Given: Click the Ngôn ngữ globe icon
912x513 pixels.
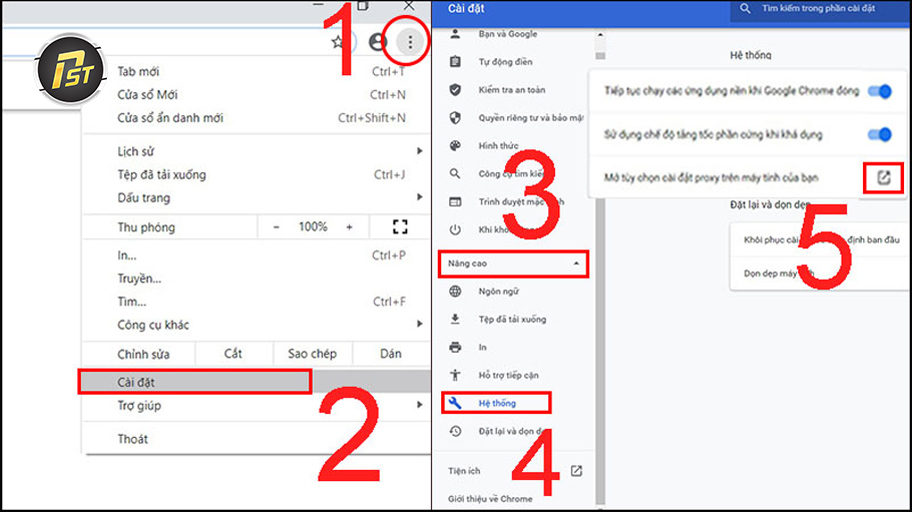Looking at the screenshot, I should click(455, 291).
